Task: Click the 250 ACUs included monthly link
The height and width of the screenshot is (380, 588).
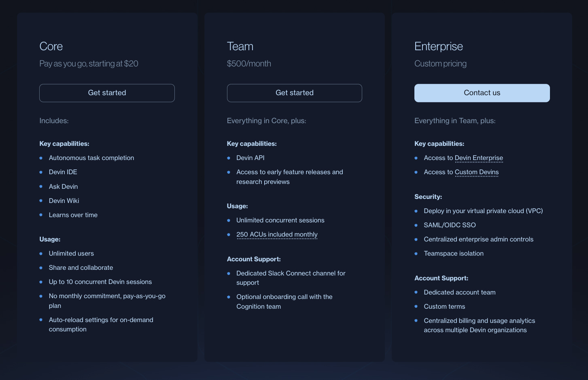Action: (x=277, y=235)
